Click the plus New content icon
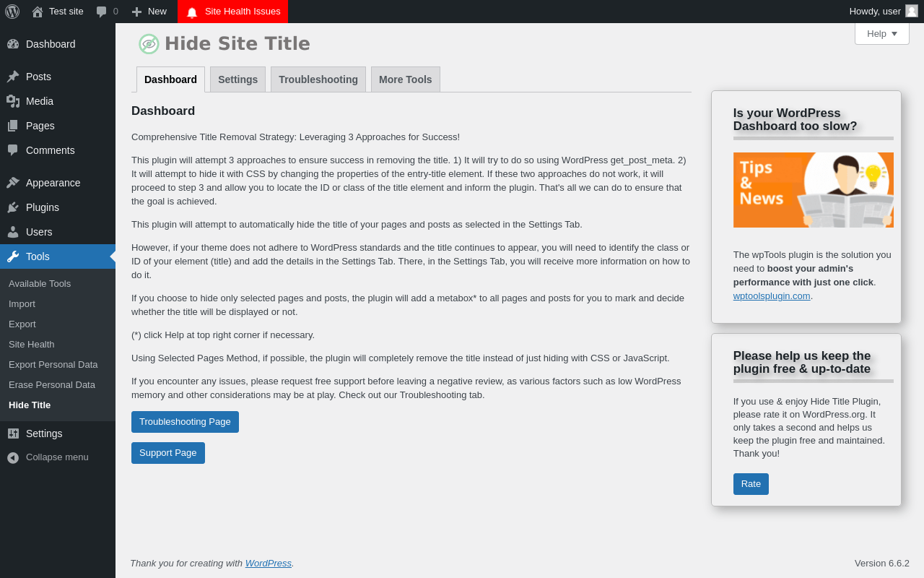This screenshot has height=578, width=924. (x=136, y=12)
